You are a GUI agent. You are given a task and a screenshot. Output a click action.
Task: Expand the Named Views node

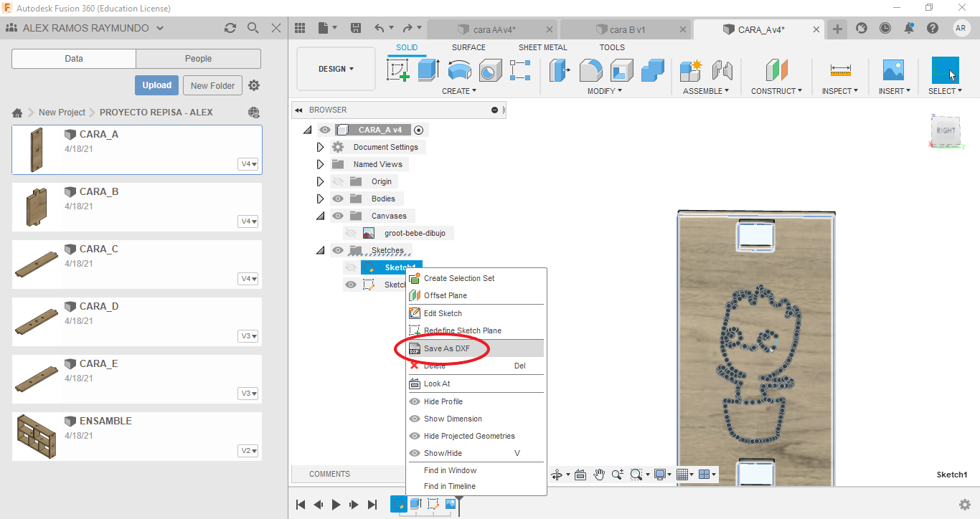click(321, 164)
